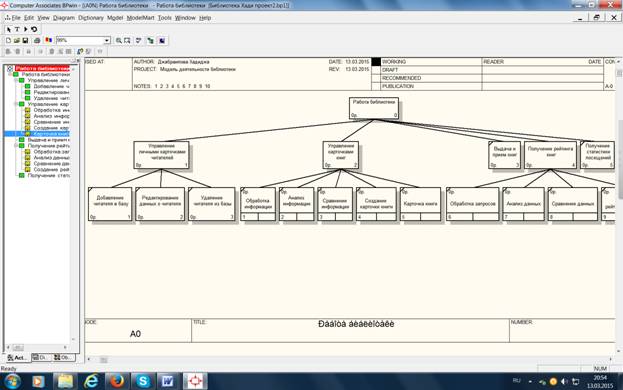Switch to the Activities tab at panel bottom
This screenshot has height=390, width=623.
[x=17, y=358]
